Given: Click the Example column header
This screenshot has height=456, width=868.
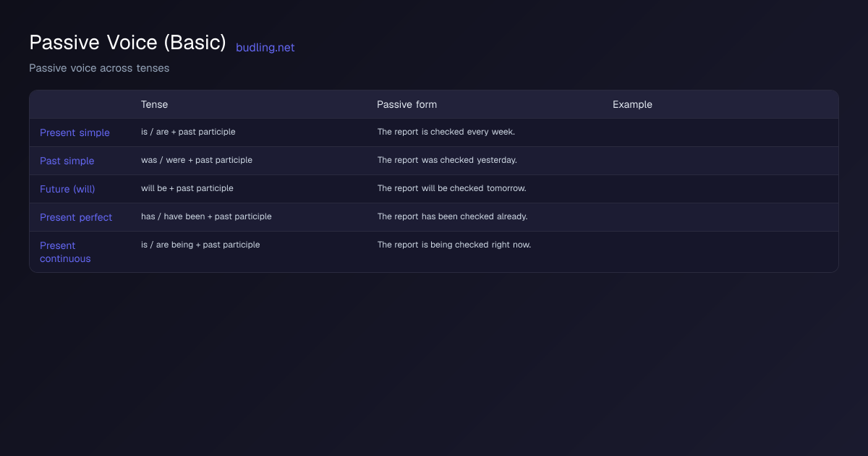Looking at the screenshot, I should tap(632, 104).
